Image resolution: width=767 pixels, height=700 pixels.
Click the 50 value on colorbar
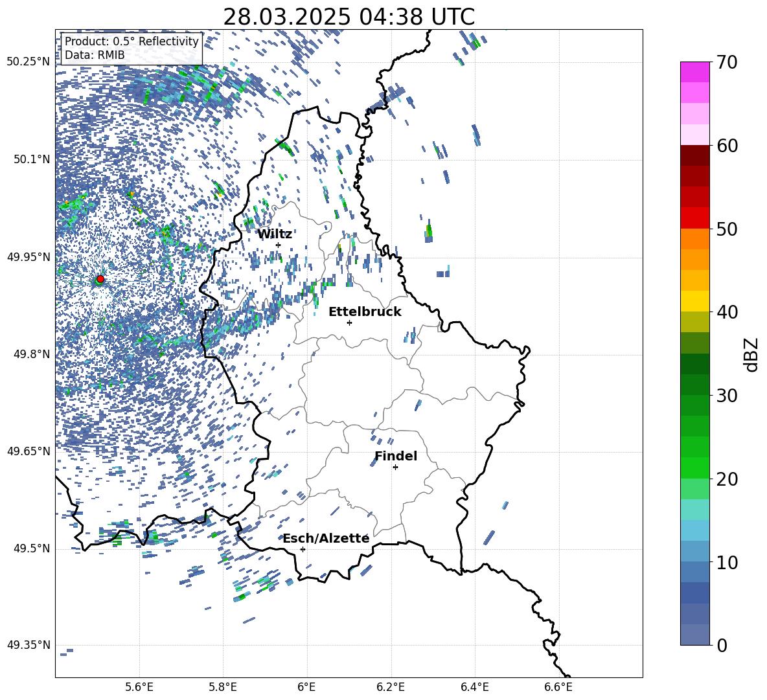click(x=727, y=229)
